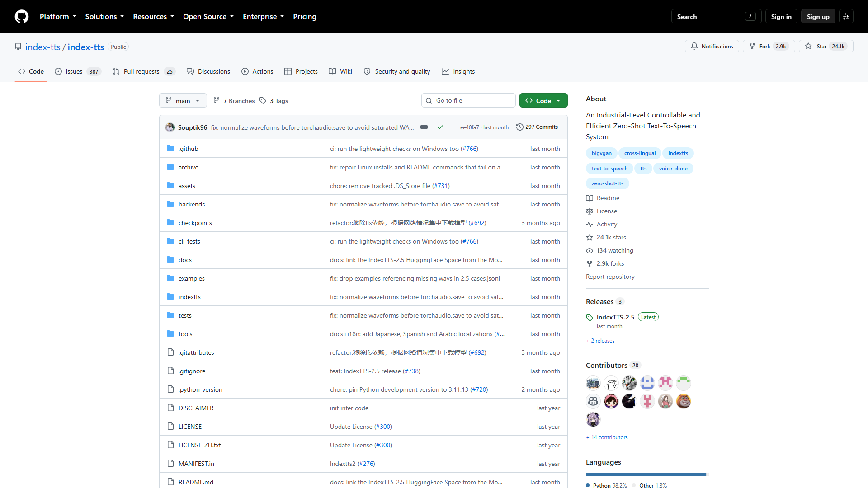This screenshot has height=488, width=868.
Task: Expand the Enterprise menu
Action: click(263, 17)
